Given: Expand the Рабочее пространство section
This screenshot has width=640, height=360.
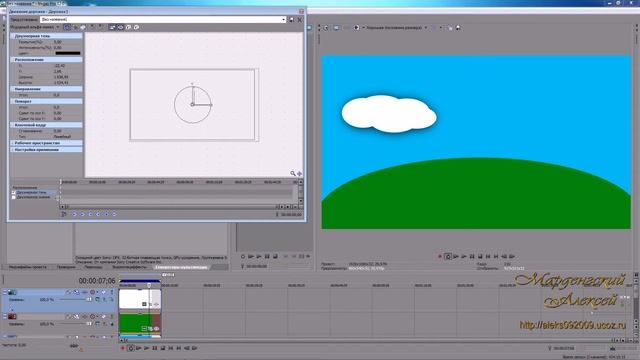Looking at the screenshot, I should point(12,143).
